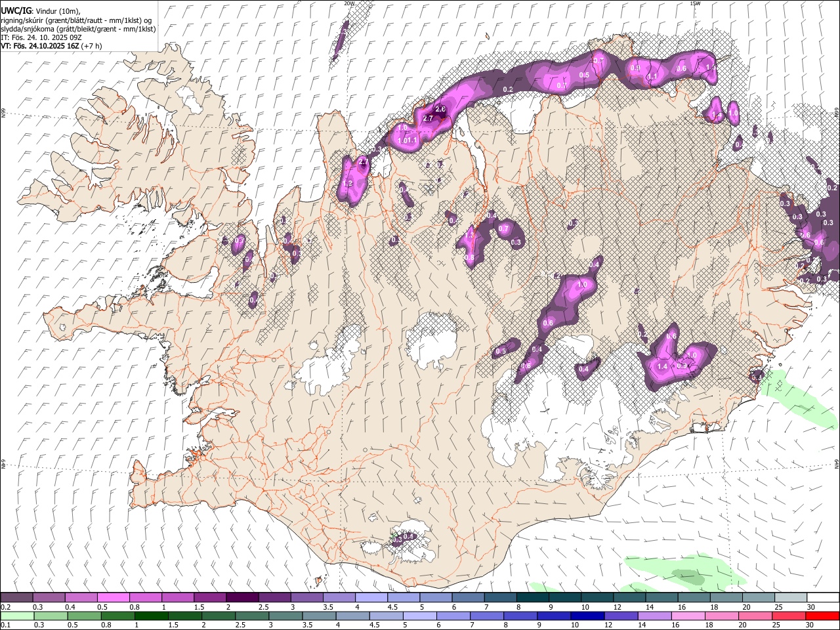
Task: Click the '1.5' label in upper legend row
Action: point(199,608)
